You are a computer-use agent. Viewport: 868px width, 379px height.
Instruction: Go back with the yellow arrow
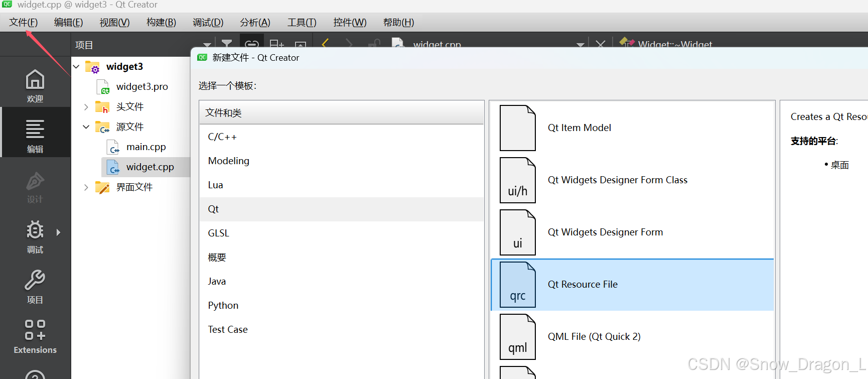325,44
